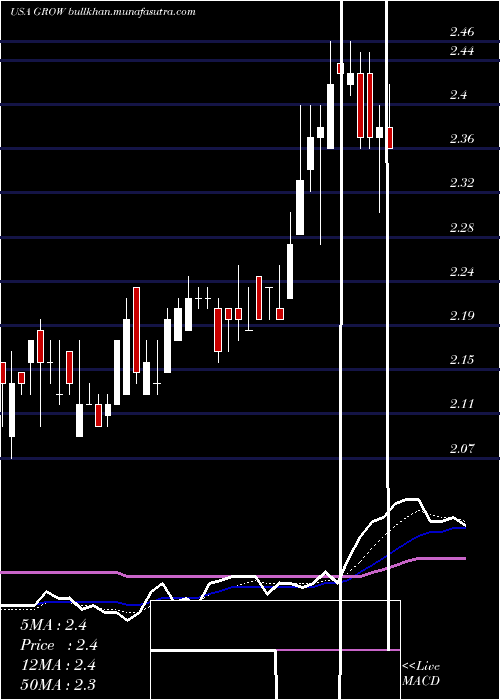
Task: Click the <<Live MACD label
Action: coord(421,674)
